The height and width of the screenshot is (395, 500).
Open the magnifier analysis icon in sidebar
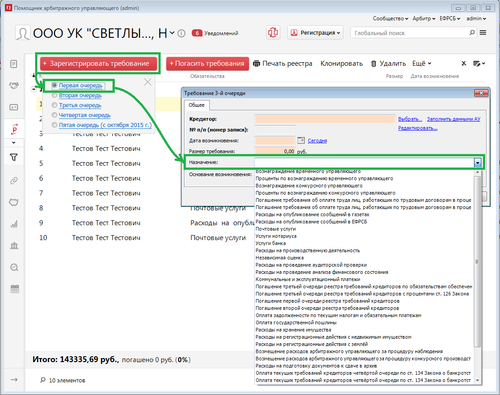[x=14, y=267]
